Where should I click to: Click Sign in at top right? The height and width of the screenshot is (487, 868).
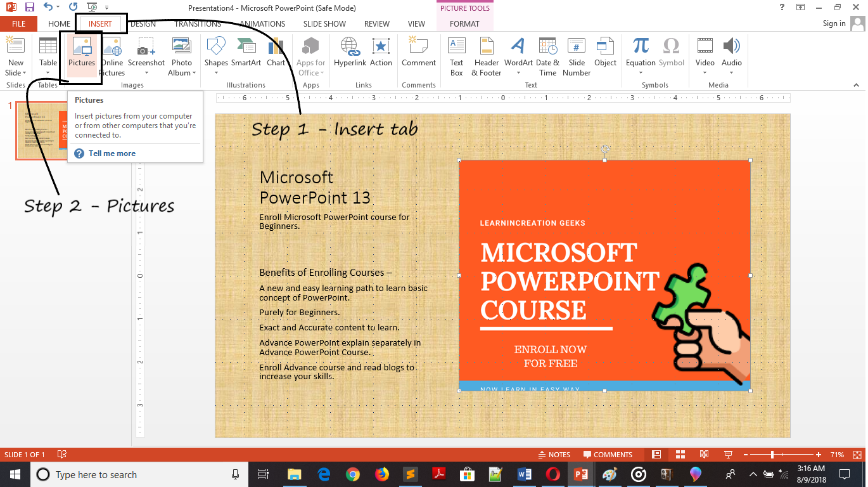[x=834, y=24]
